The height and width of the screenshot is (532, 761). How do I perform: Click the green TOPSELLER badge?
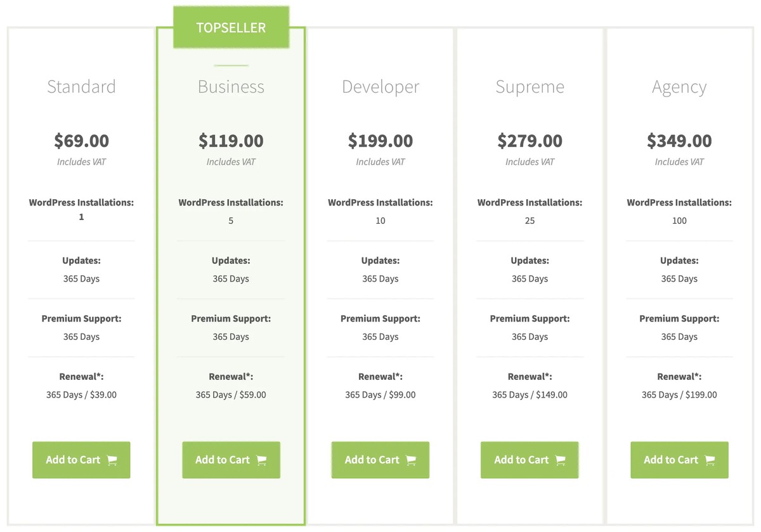point(231,28)
